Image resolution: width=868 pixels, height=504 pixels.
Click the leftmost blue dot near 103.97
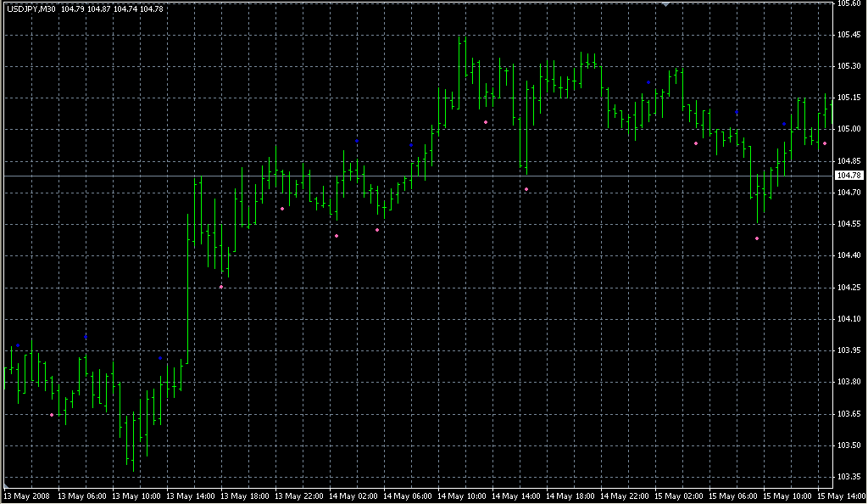point(18,346)
